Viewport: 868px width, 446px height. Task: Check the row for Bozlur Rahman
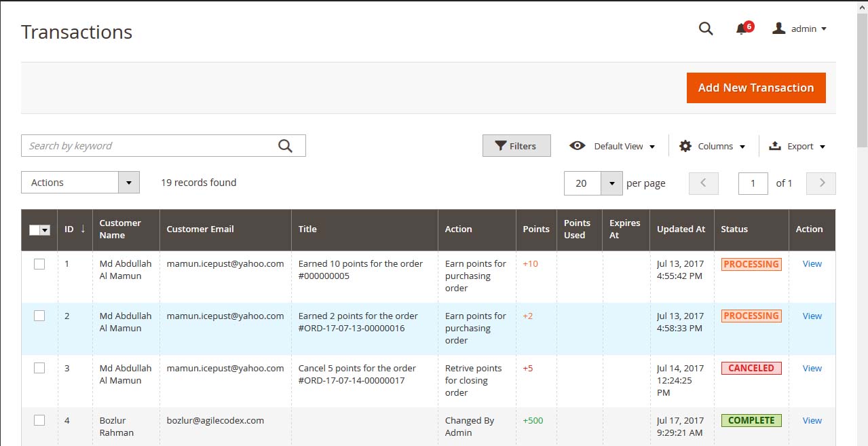tap(39, 420)
